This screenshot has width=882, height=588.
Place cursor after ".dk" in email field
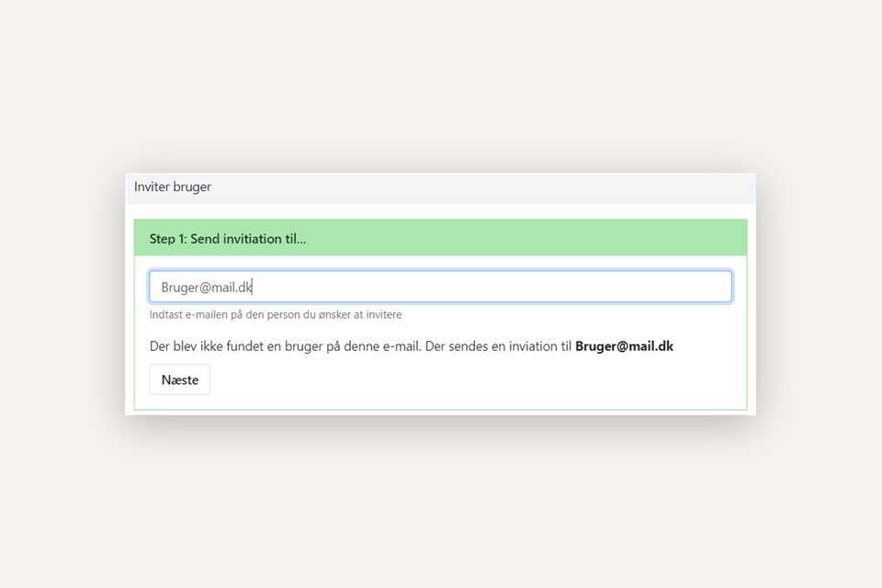pyautogui.click(x=253, y=288)
